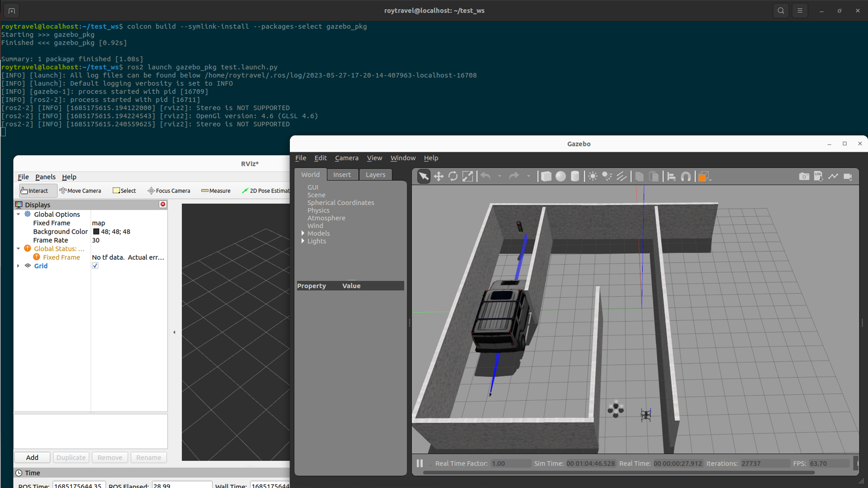Select the rotate mode tool
The image size is (868, 488).
(453, 176)
